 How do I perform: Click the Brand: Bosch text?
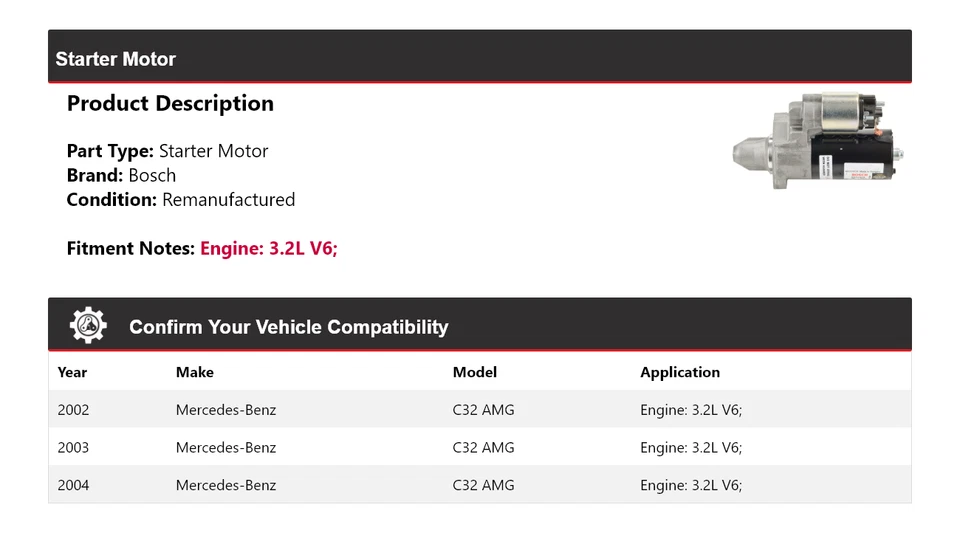click(121, 175)
